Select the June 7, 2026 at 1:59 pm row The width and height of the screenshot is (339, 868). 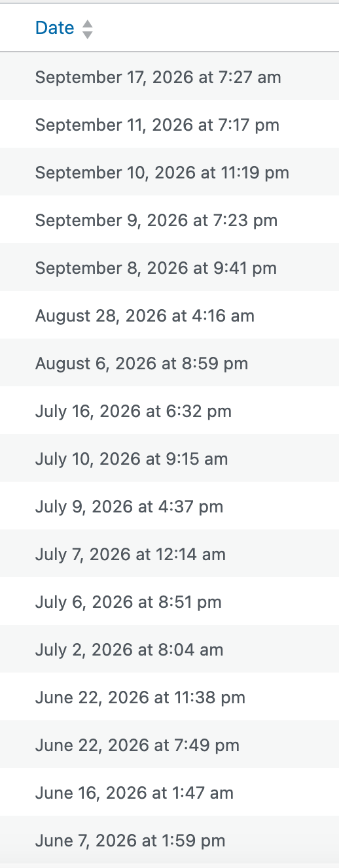click(x=169, y=840)
